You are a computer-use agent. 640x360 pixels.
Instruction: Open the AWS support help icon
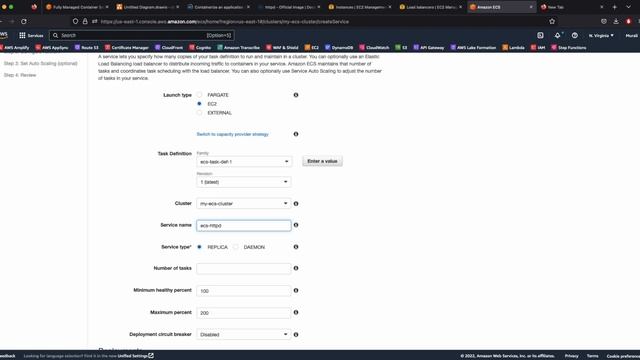coord(575,36)
